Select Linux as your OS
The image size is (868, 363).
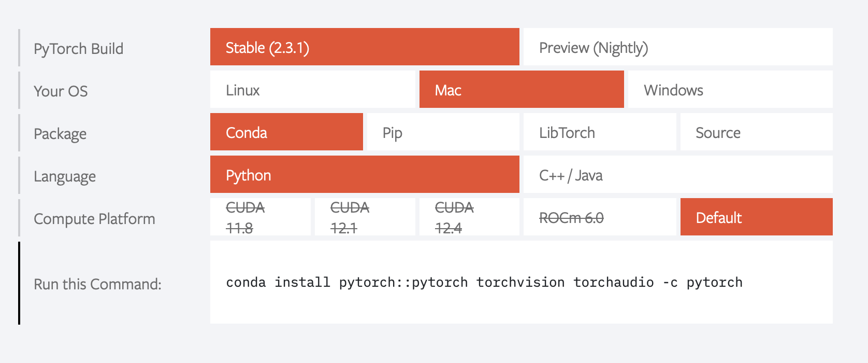312,89
